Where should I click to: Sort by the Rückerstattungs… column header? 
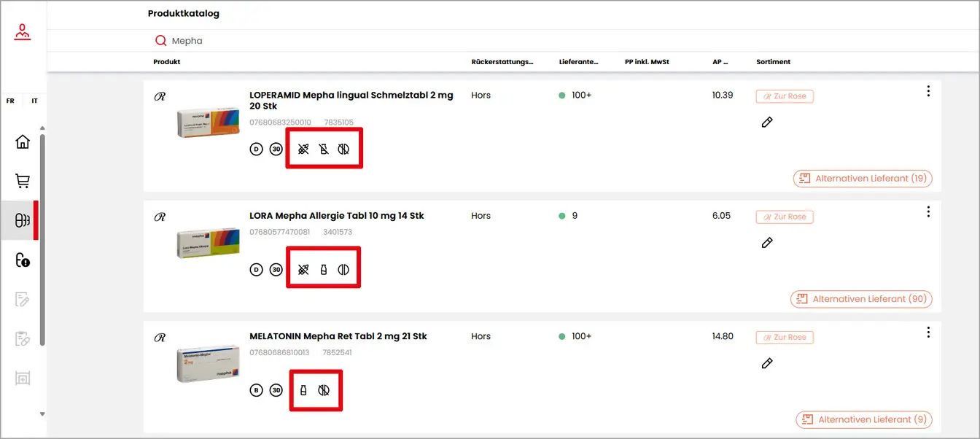[x=502, y=62]
